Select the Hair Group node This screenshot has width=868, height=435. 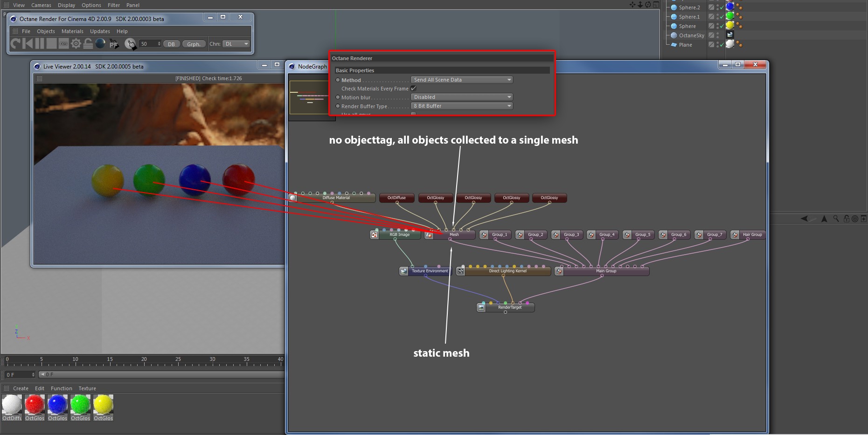pos(748,235)
